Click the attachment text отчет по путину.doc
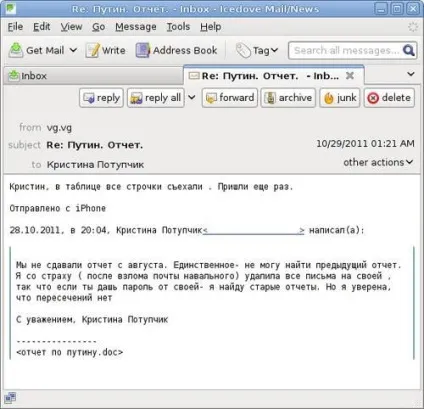Image resolution: width=424 pixels, height=409 pixels. point(70,352)
